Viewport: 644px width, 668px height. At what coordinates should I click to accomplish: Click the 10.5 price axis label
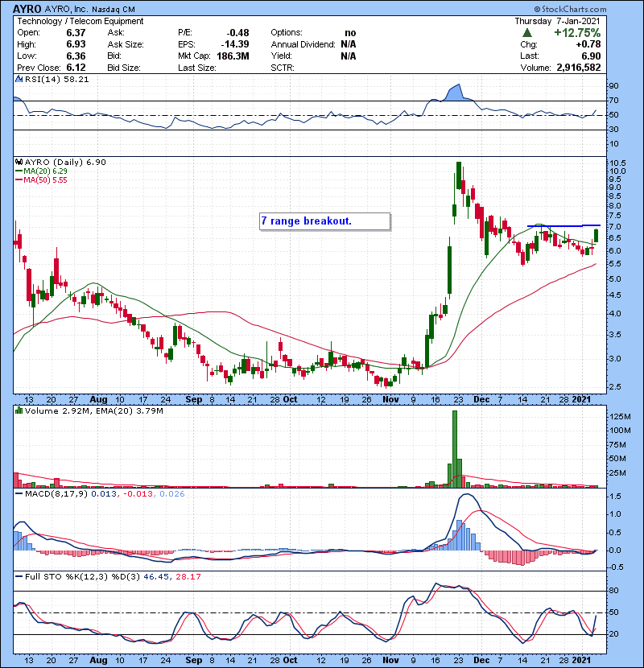click(x=617, y=163)
